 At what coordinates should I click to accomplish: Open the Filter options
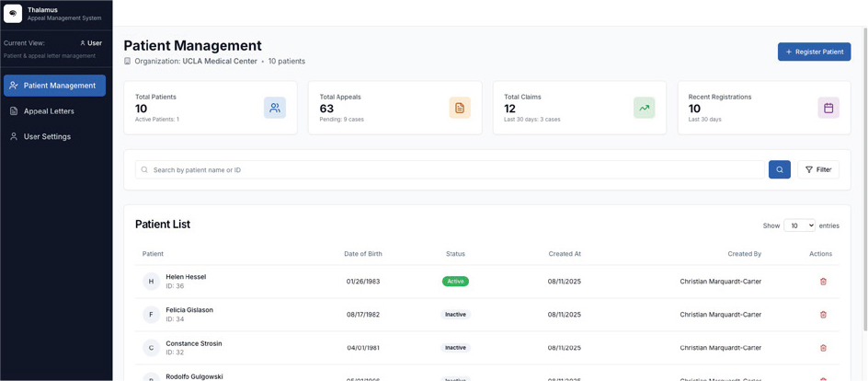817,169
